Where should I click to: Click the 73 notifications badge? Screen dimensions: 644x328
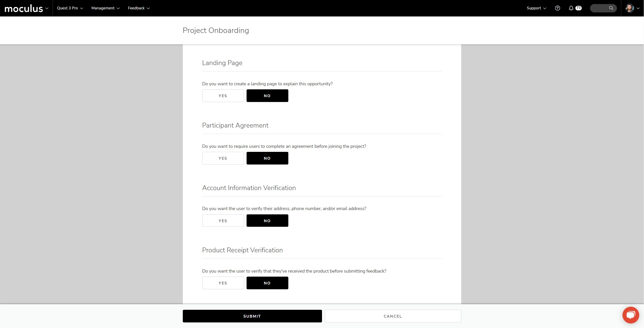[579, 8]
